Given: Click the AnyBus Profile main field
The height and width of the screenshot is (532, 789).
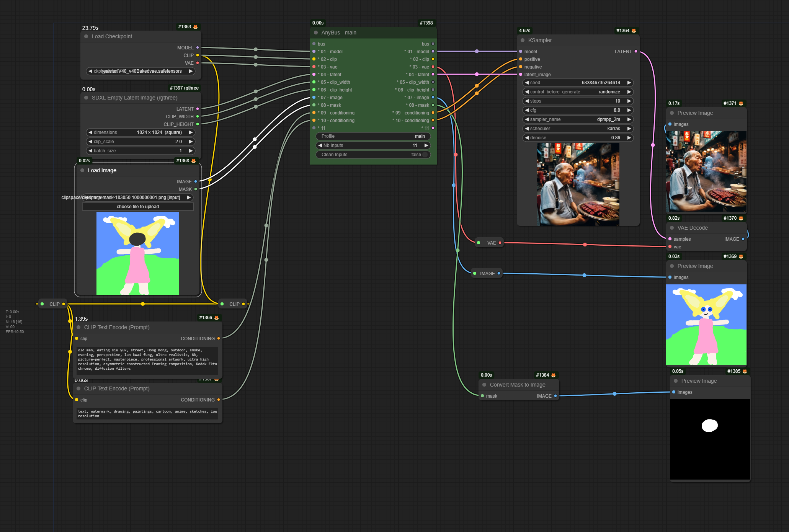Looking at the screenshot, I should 373,136.
